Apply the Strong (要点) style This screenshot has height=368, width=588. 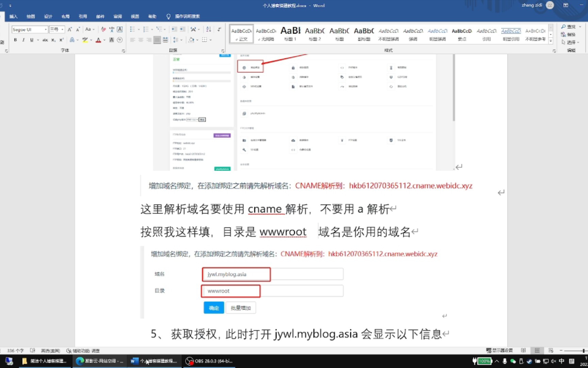click(462, 34)
